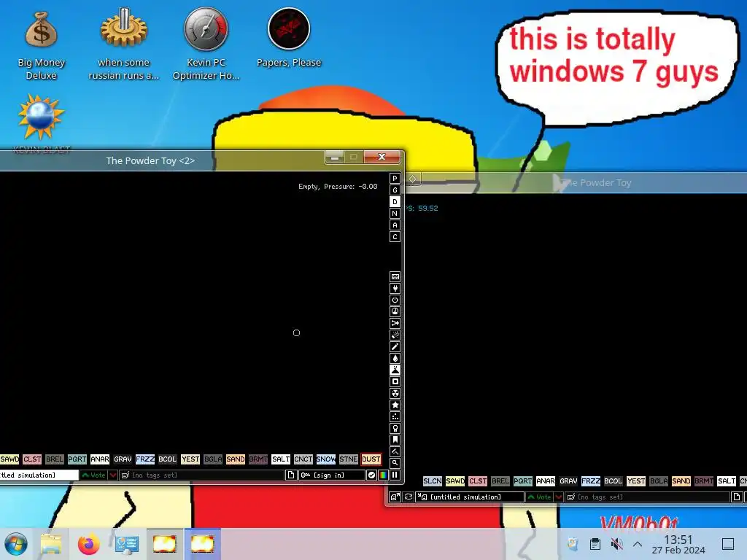
Task: Select SALT element in back window
Action: point(727,481)
